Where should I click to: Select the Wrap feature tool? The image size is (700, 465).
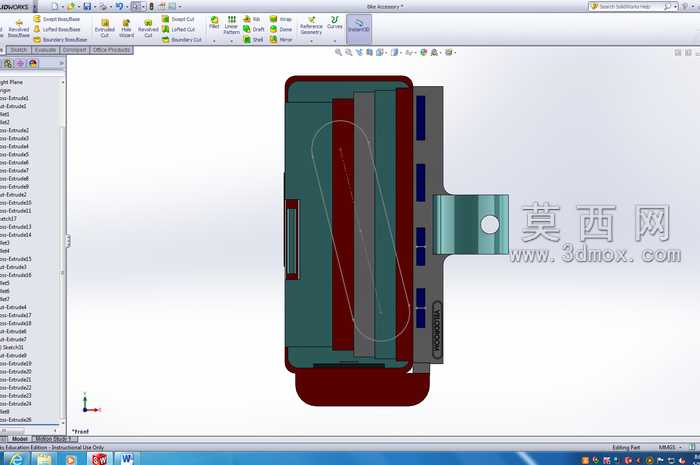281,19
